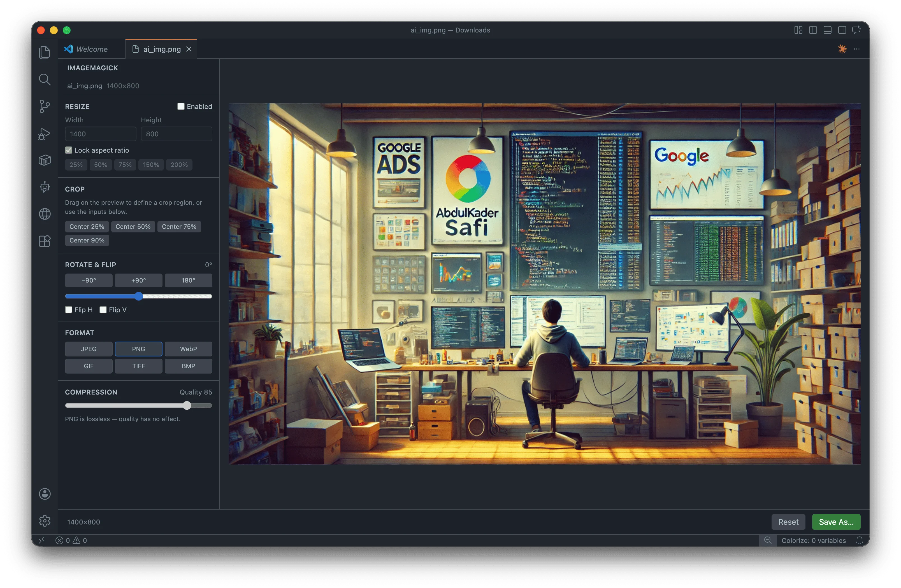Screen dimensions: 901x588
Task: Enable the Resize option
Action: click(x=181, y=106)
